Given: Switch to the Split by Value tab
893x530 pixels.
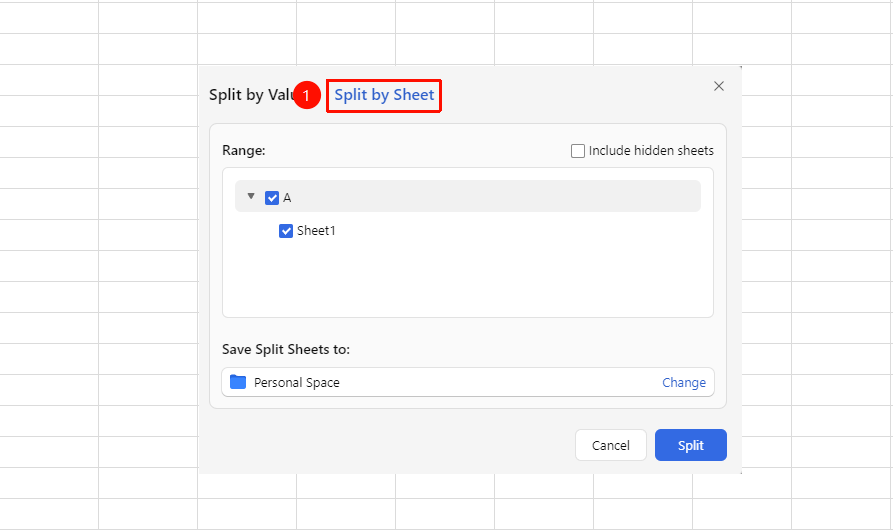Looking at the screenshot, I should (x=251, y=95).
